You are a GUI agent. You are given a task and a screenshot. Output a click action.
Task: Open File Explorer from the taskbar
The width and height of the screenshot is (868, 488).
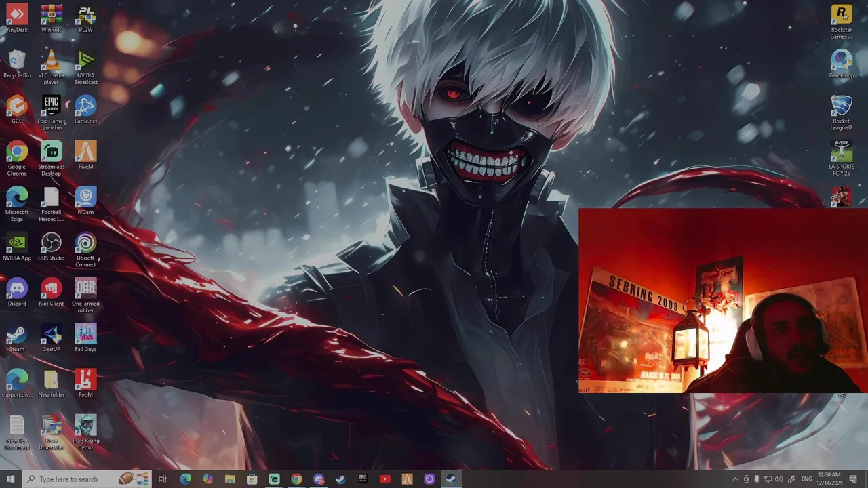click(x=230, y=479)
